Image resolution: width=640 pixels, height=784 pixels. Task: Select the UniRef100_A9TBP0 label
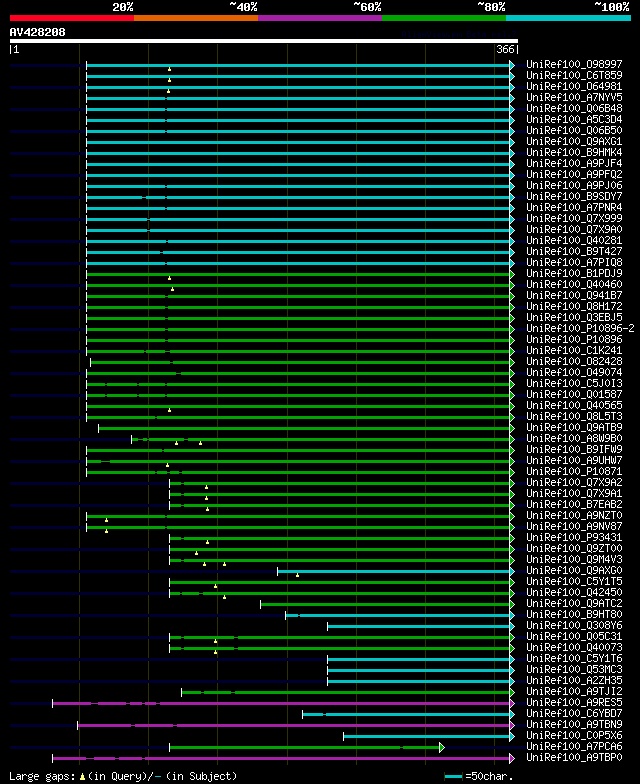point(574,758)
